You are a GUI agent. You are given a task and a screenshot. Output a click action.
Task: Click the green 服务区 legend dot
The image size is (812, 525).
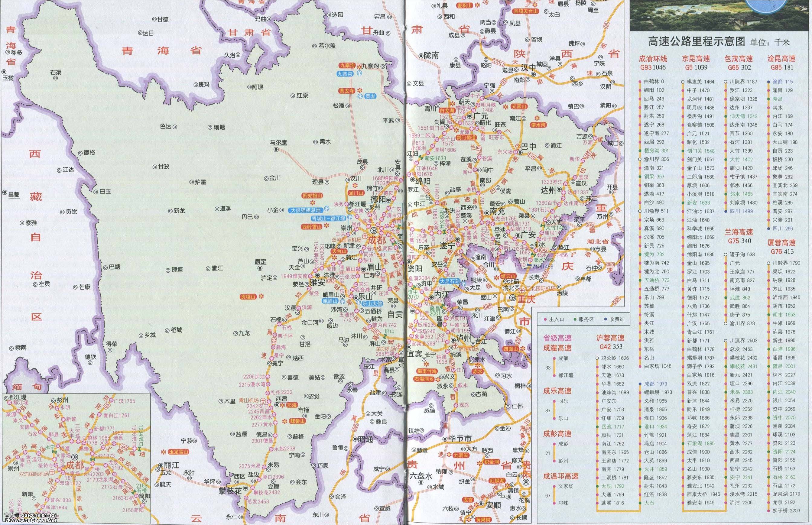[x=575, y=319]
